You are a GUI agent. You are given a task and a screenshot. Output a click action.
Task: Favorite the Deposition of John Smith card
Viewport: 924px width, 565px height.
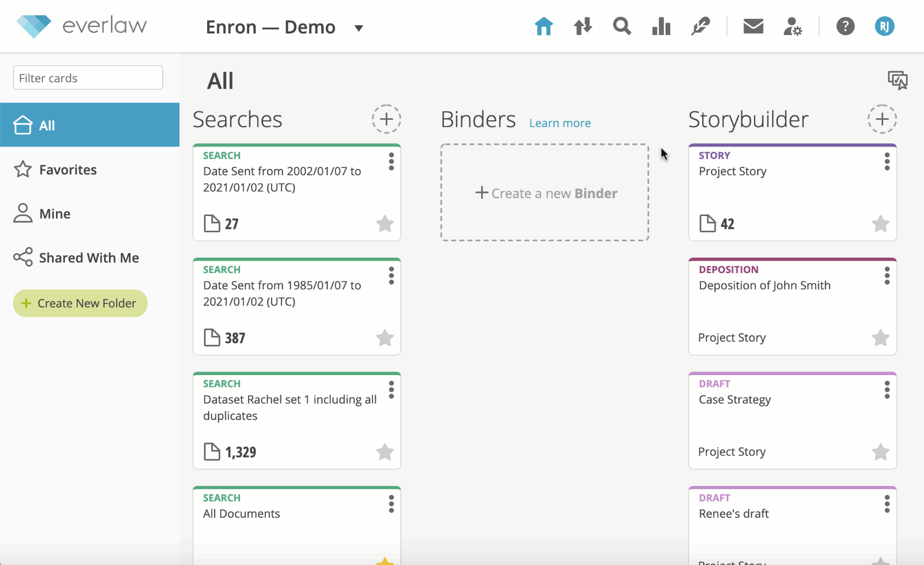point(881,338)
